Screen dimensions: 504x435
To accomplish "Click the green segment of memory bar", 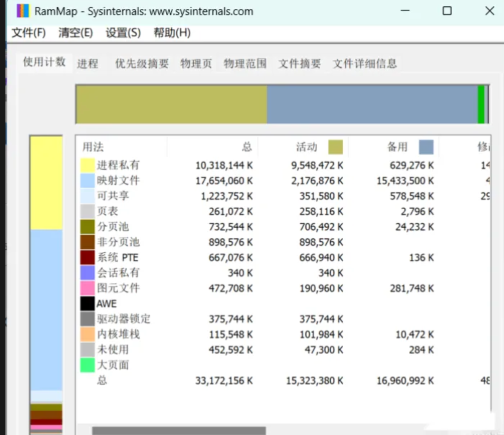I will coord(481,104).
